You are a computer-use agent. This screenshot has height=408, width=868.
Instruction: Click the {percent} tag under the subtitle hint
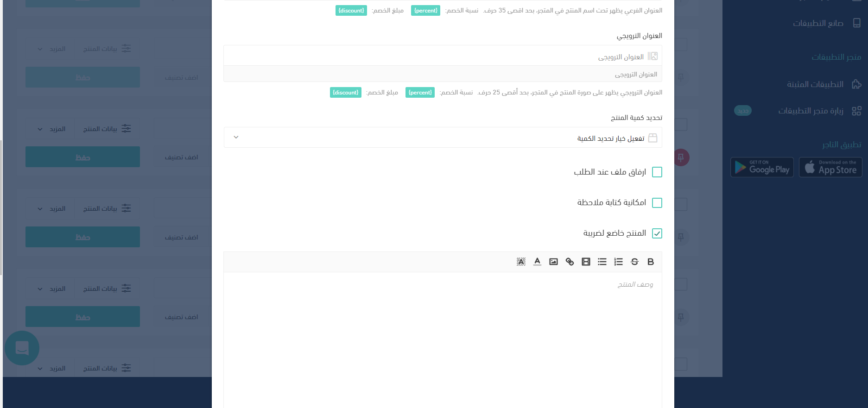click(x=425, y=10)
